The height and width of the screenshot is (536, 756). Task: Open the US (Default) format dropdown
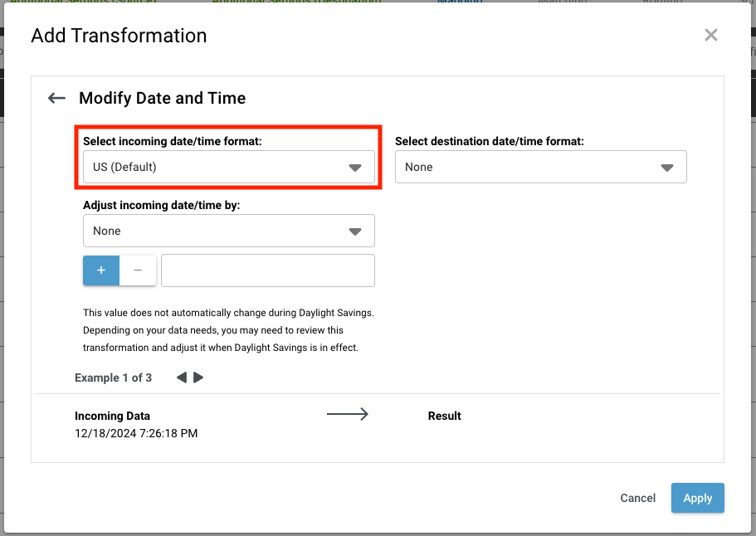pos(228,167)
